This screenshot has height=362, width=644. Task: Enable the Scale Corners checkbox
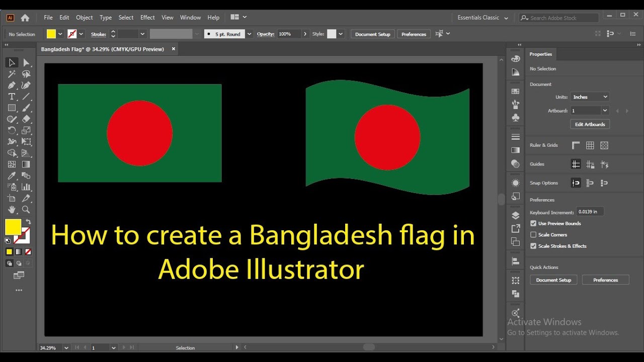coord(533,235)
